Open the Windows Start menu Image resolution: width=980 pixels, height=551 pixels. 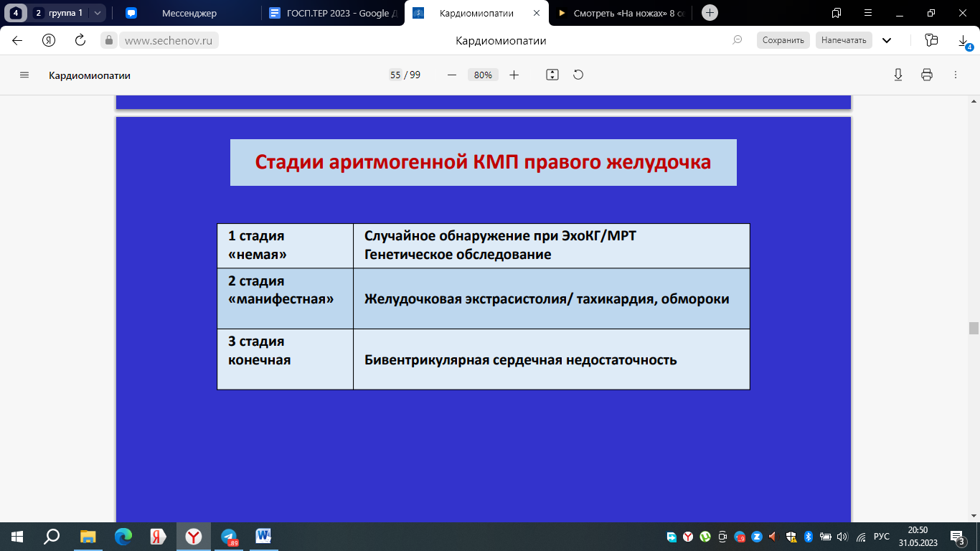coord(17,536)
